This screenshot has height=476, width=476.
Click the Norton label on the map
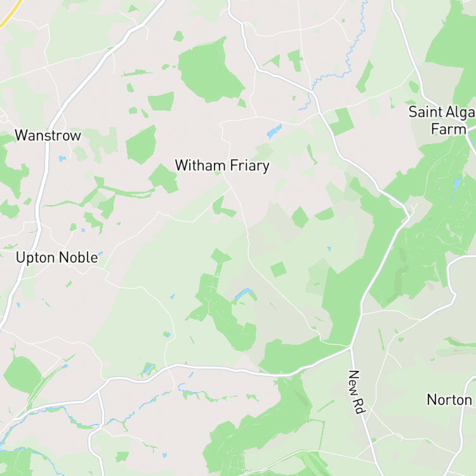449,399
